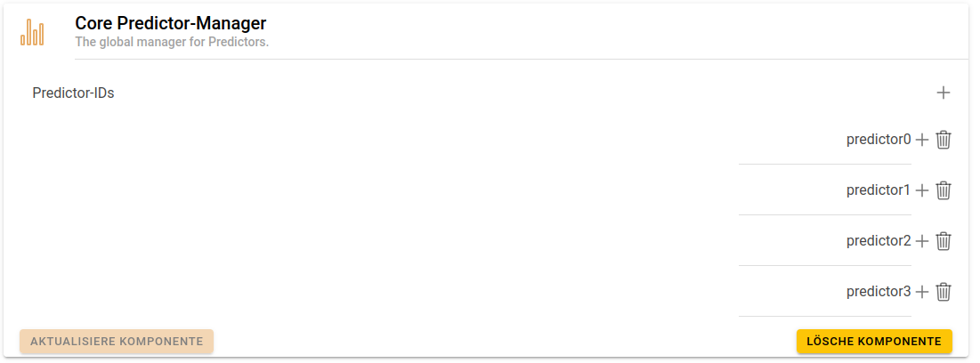Remove predictor3 using the trash icon
980x363 pixels.
(x=944, y=292)
